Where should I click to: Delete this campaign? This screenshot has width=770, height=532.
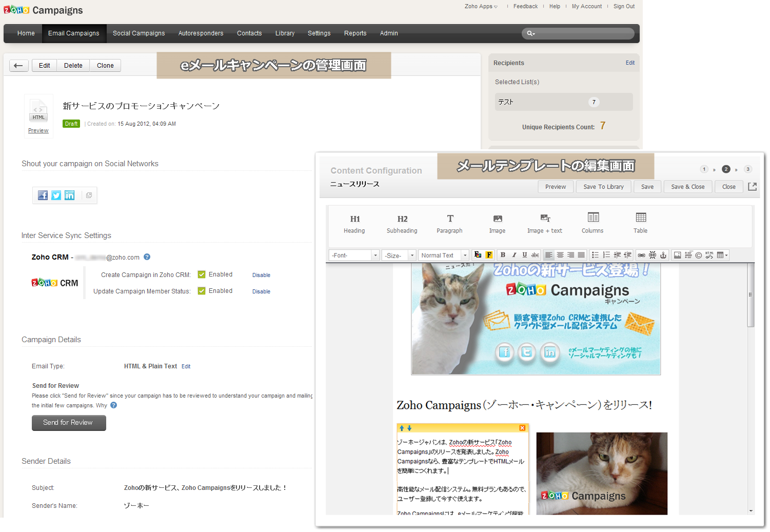73,66
